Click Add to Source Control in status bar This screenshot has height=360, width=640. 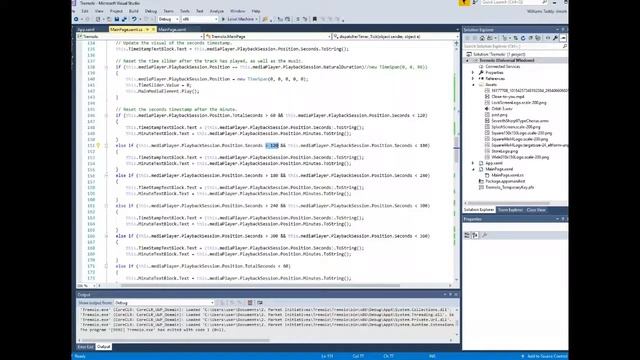pos(544,356)
